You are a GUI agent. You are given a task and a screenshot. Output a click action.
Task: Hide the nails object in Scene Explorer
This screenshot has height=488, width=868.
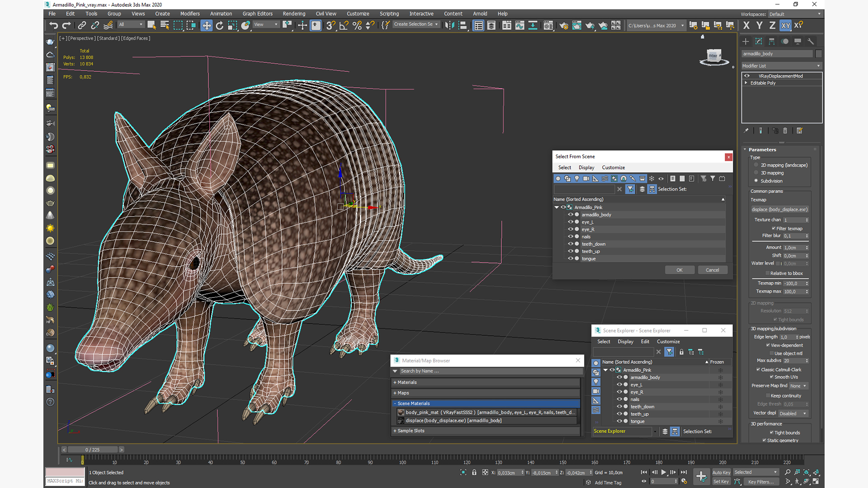619,399
